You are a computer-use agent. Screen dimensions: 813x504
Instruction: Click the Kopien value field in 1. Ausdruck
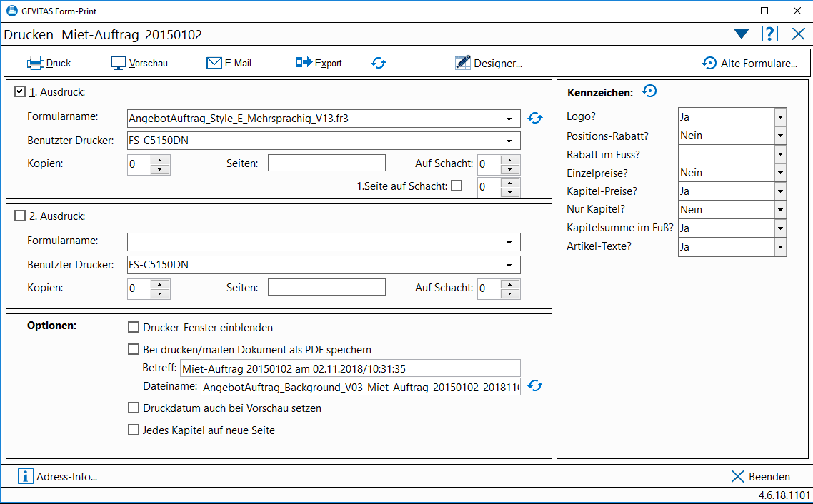pos(139,165)
